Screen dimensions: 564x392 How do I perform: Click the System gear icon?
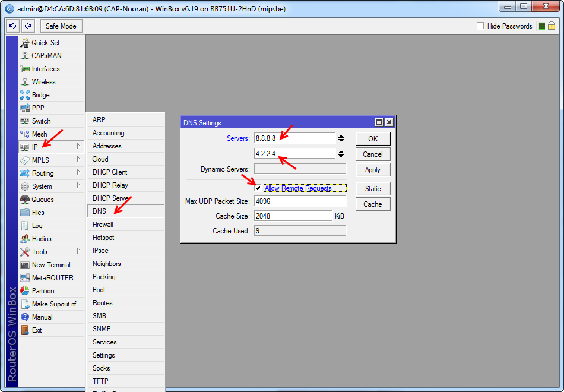[25, 186]
